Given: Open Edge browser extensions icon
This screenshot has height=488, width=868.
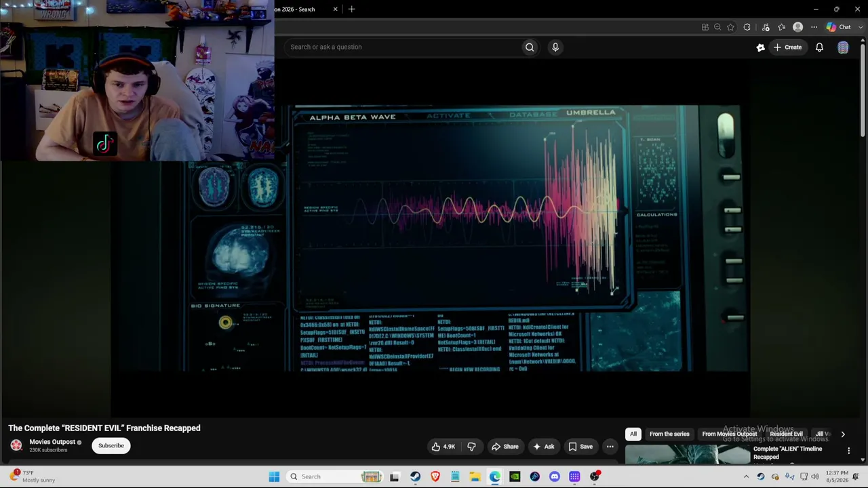Looking at the screenshot, I should [x=747, y=27].
